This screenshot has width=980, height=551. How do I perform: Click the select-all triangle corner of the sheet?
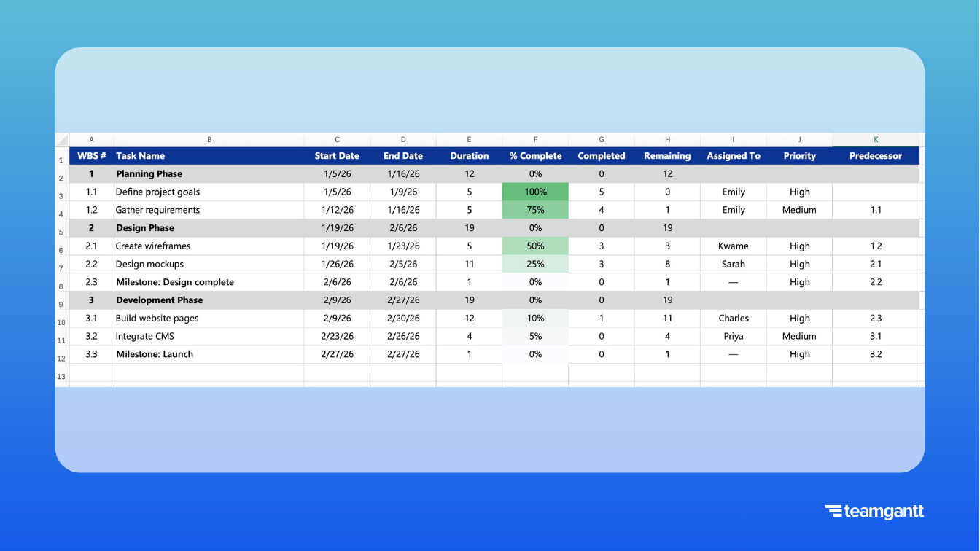pyautogui.click(x=63, y=139)
